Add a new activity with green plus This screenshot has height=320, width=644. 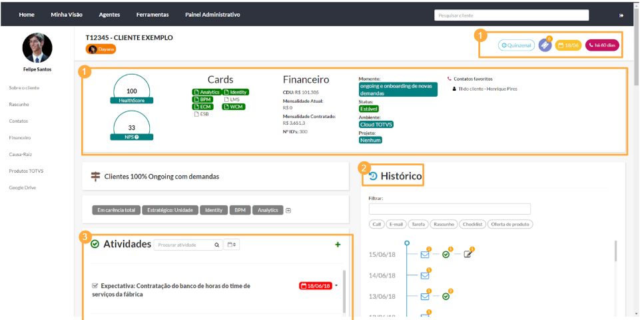point(338,245)
